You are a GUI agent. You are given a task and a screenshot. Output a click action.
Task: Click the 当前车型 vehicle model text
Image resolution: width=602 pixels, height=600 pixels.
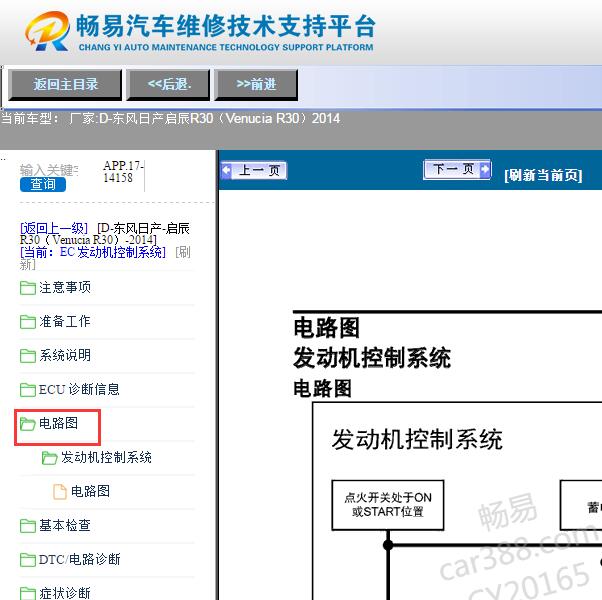click(x=170, y=119)
